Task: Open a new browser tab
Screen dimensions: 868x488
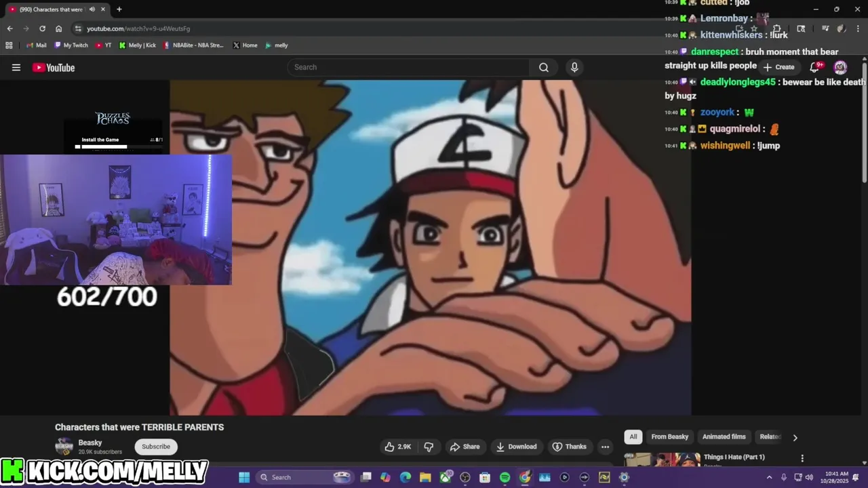Action: 119,9
